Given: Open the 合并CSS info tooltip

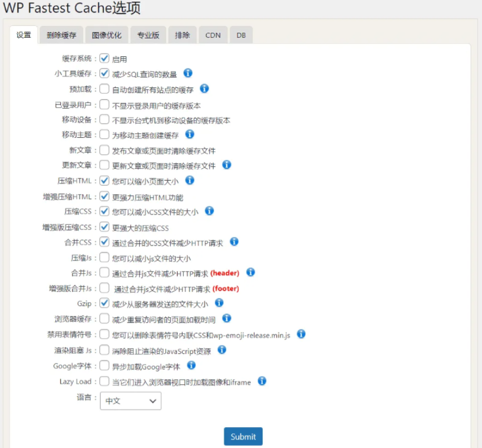Looking at the screenshot, I should click(x=235, y=241).
